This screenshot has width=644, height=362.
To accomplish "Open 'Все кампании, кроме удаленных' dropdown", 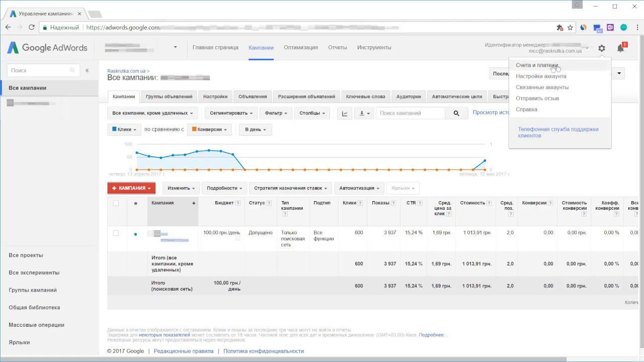I will (153, 114).
